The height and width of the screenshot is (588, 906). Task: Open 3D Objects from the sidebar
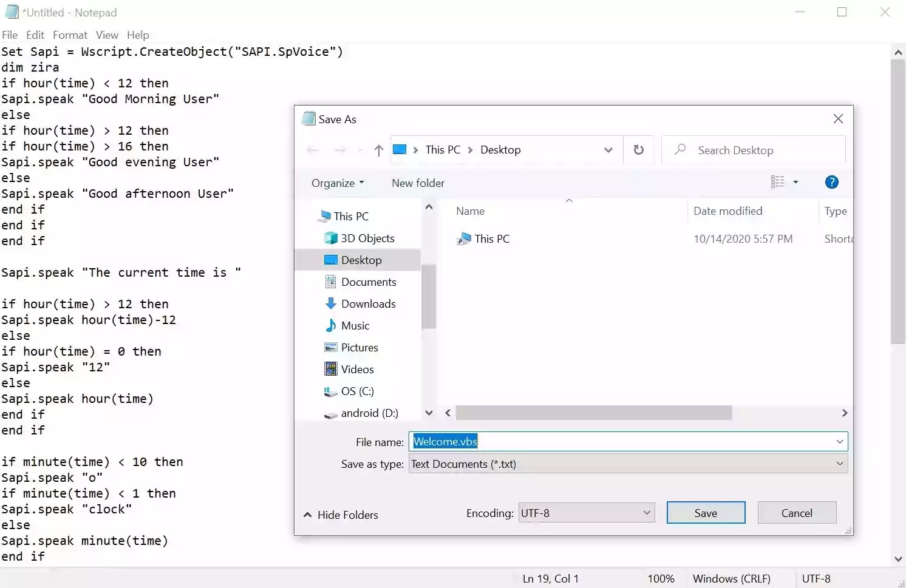point(367,238)
